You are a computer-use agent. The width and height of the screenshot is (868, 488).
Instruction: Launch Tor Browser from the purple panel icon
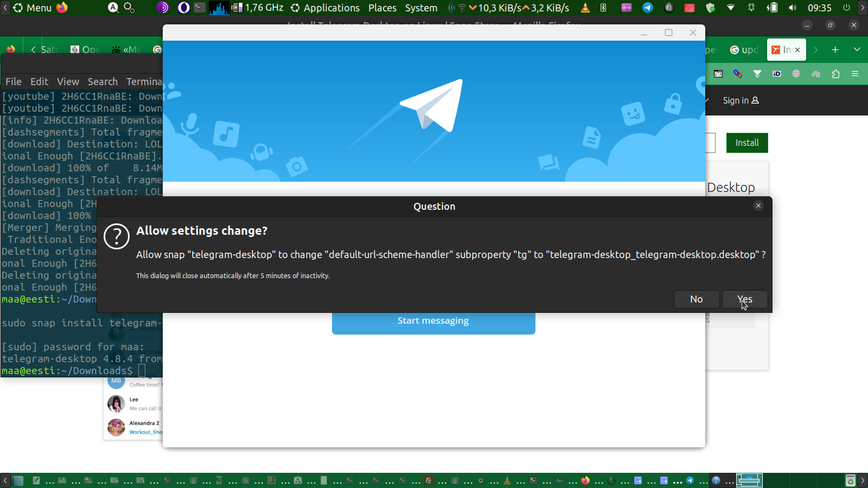[x=162, y=8]
